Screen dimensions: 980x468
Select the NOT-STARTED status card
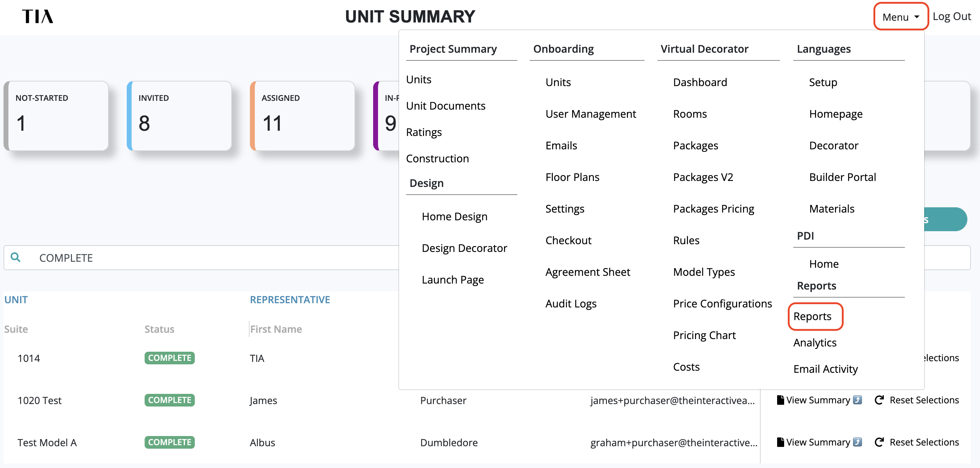pos(56,115)
